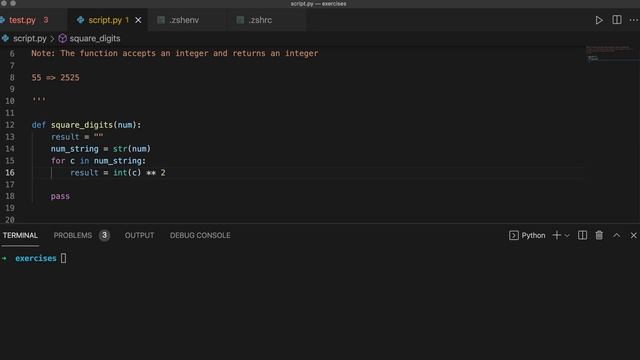Select the script.py editor tab

[x=108, y=20]
